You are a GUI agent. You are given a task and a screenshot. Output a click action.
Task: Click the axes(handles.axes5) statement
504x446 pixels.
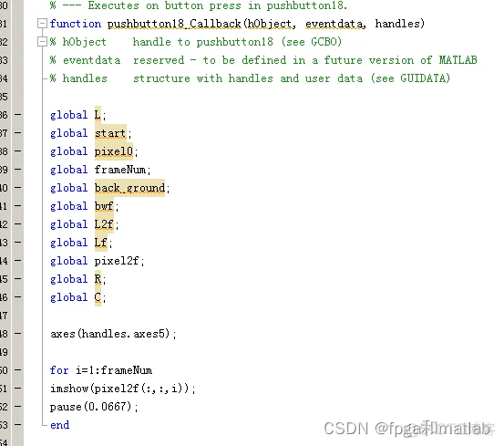(113, 334)
